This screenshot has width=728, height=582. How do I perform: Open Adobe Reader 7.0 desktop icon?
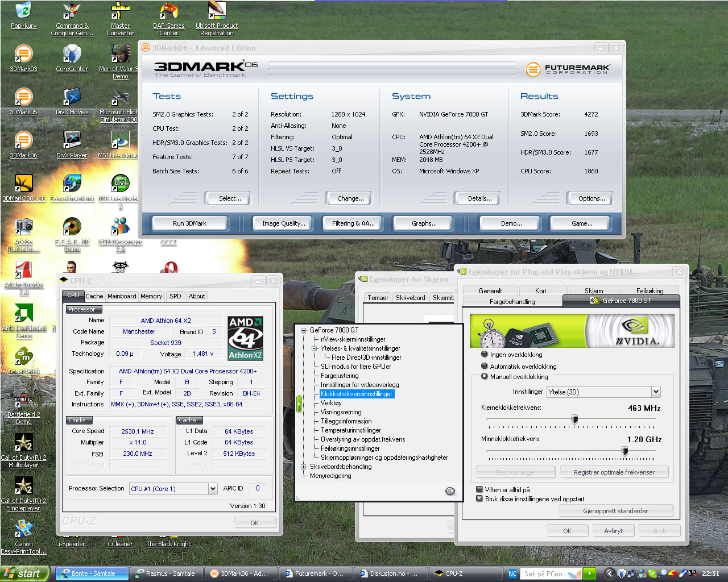[23, 278]
